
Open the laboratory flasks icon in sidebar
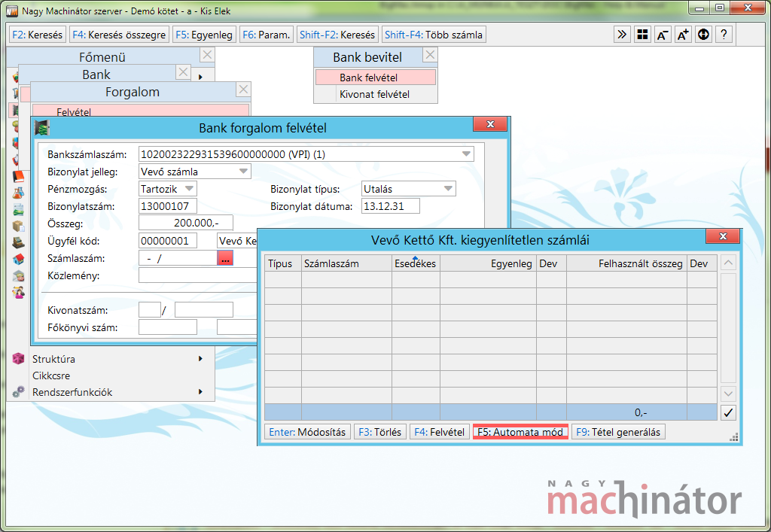(18, 193)
